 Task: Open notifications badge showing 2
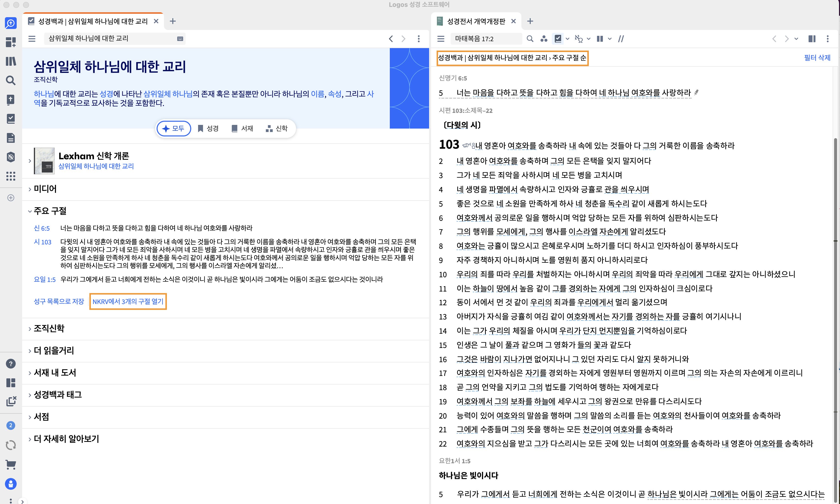[11, 425]
